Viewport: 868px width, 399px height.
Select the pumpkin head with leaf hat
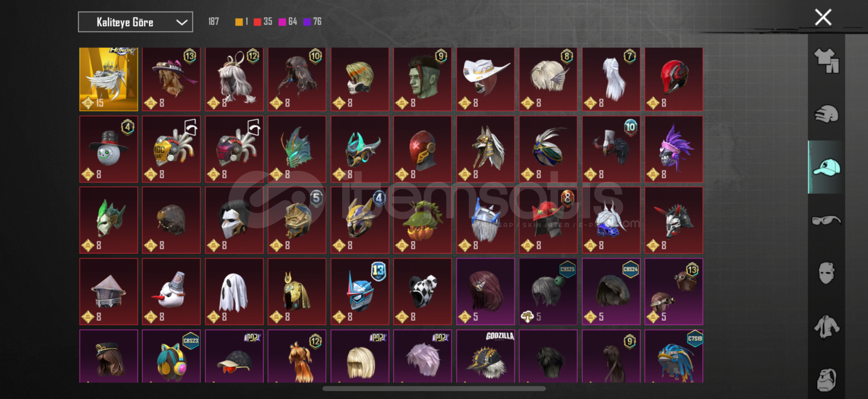click(423, 220)
